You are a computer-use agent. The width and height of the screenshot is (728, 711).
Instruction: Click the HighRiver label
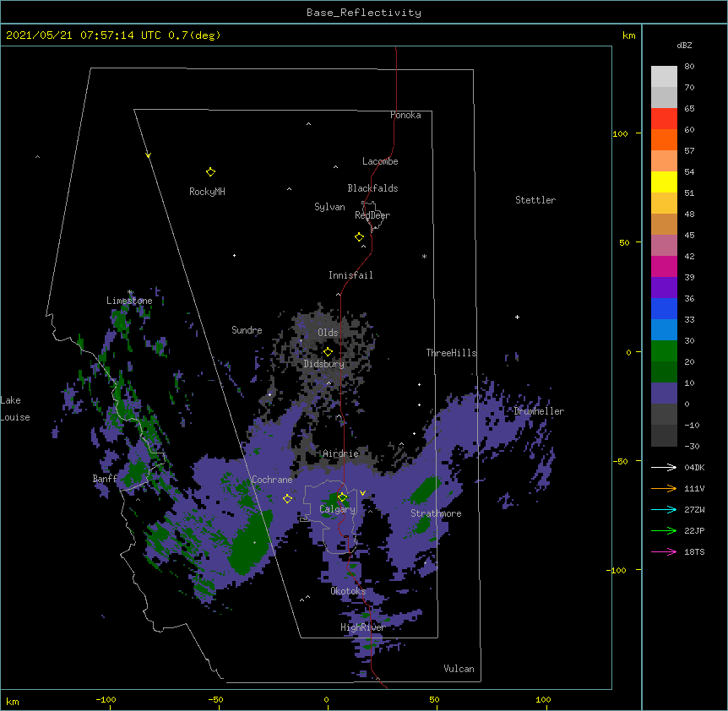click(363, 627)
